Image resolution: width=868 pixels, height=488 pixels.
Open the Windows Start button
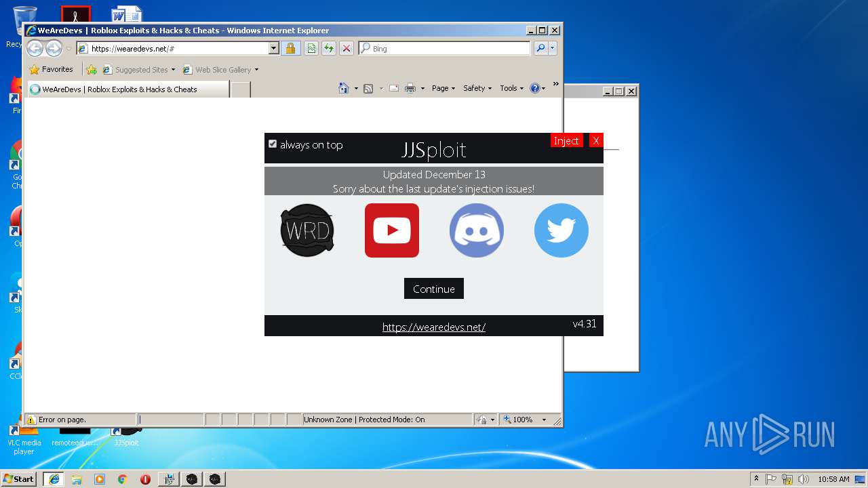pos(19,479)
